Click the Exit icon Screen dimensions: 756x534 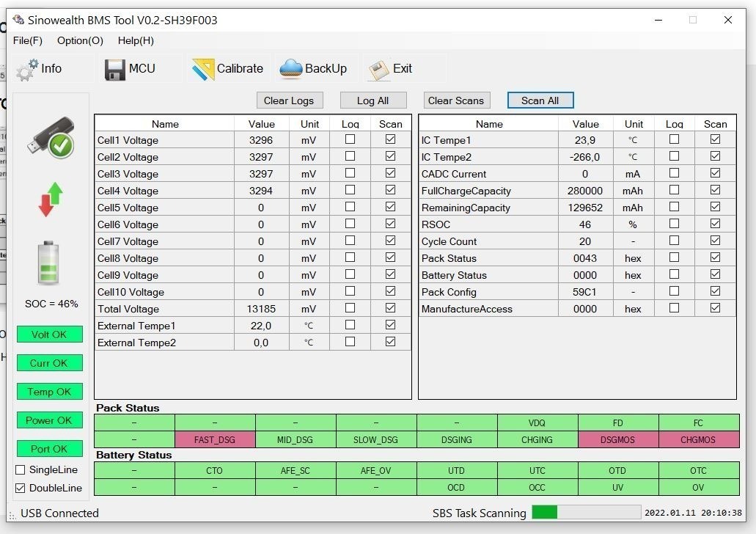click(379, 70)
